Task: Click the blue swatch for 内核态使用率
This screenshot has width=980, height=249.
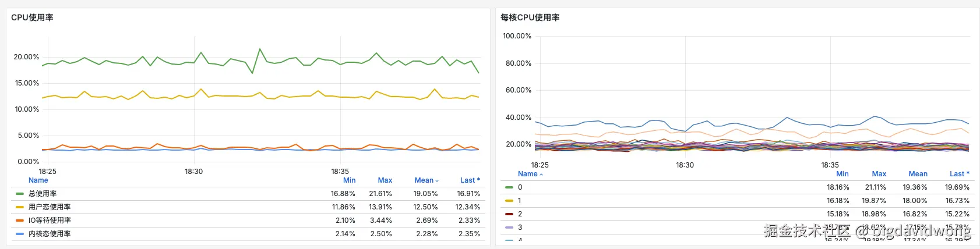Action: tap(20, 234)
